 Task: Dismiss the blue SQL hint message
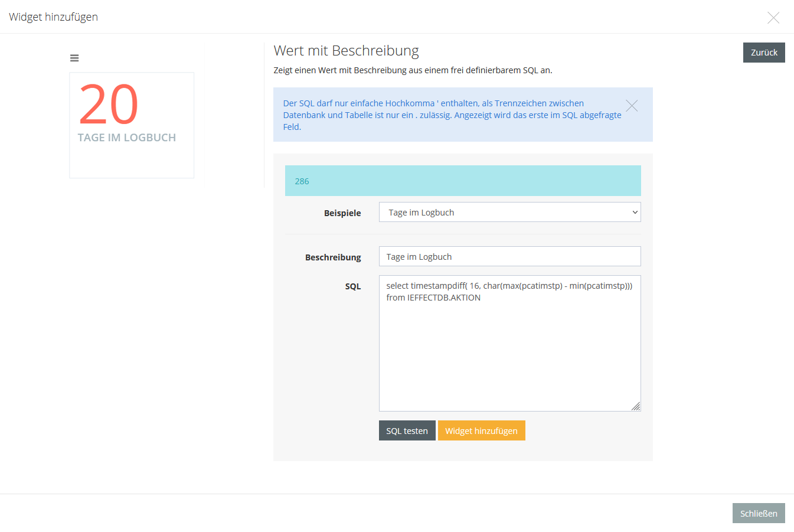tap(632, 106)
